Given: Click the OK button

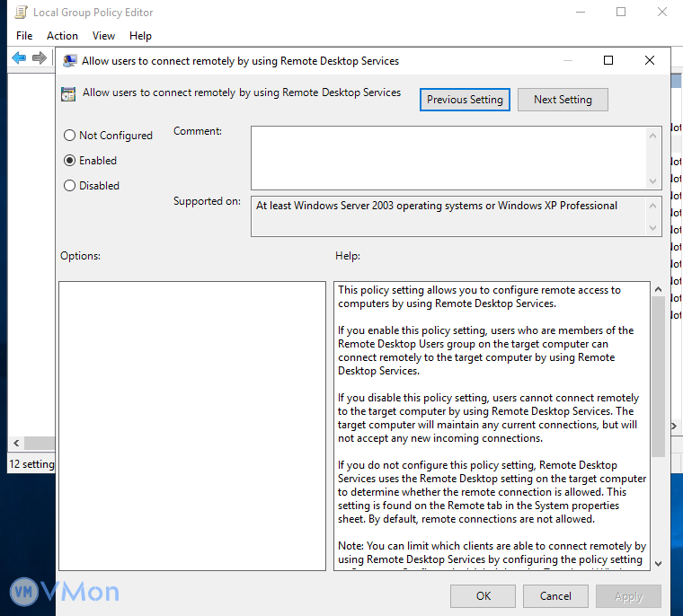Looking at the screenshot, I should coord(483,596).
